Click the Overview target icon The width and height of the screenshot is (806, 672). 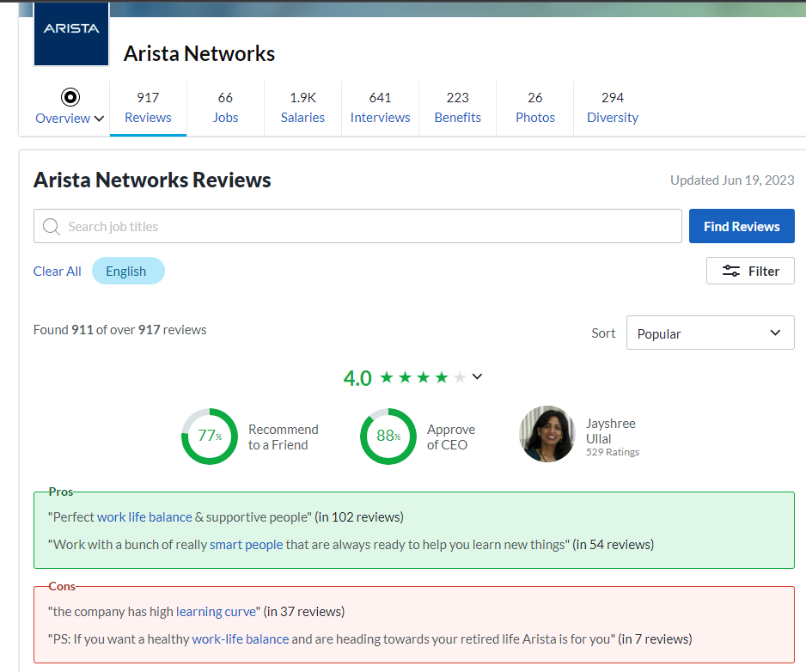coord(70,96)
